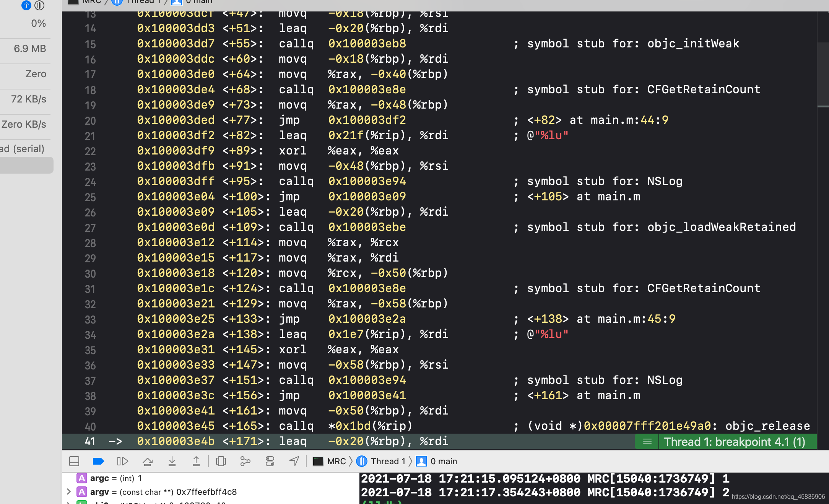The height and width of the screenshot is (504, 829).
Task: Open Debug View Hierarchy
Action: click(221, 461)
